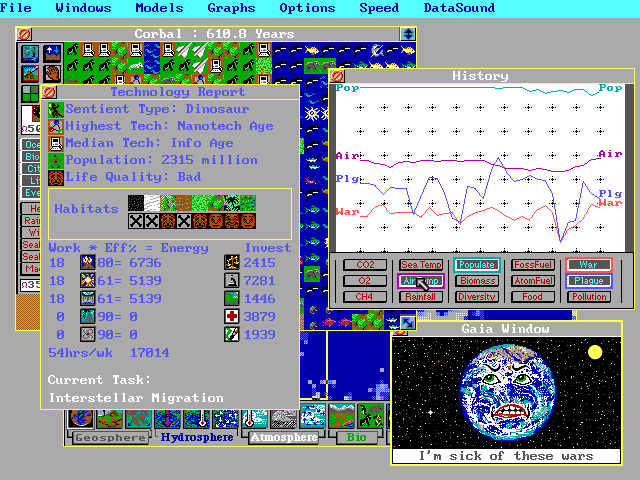Image resolution: width=640 pixels, height=480 pixels.
Task: Switch to the Atmosphere tab
Action: [x=284, y=438]
